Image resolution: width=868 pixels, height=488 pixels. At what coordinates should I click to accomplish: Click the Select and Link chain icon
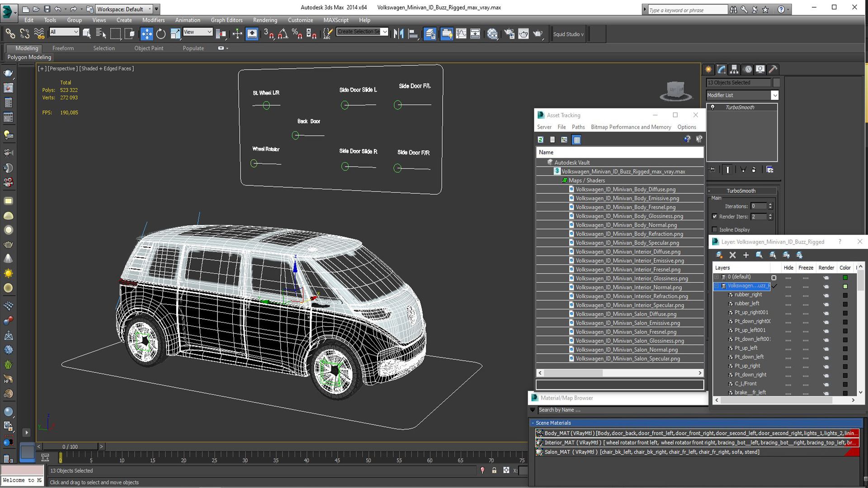coord(10,34)
